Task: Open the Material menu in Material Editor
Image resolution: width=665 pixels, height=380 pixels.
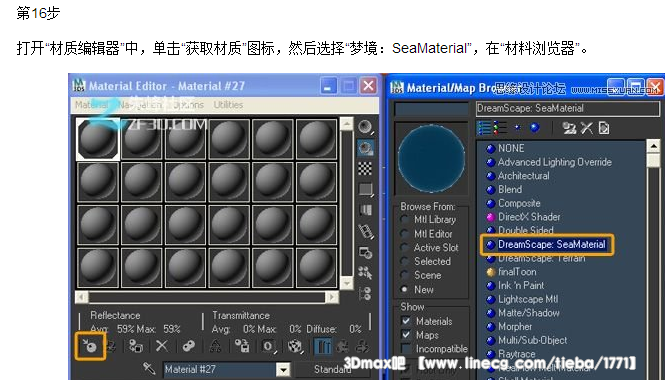Action: coord(91,105)
